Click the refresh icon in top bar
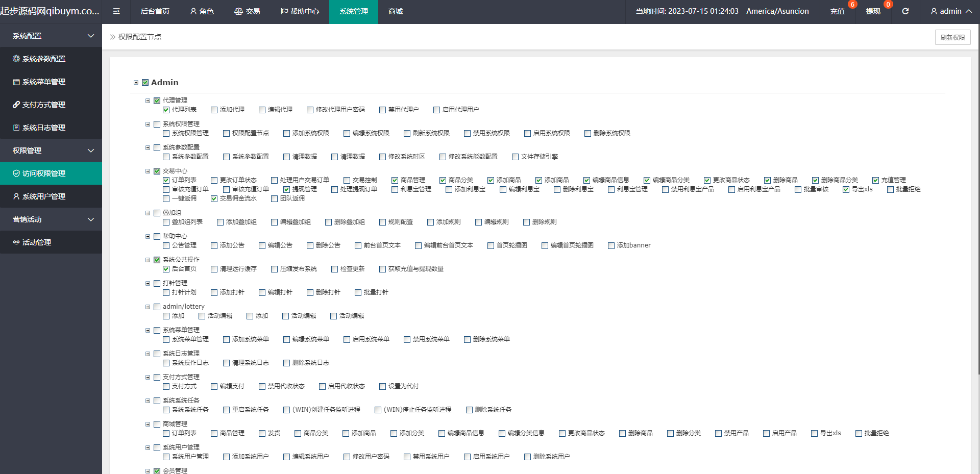Viewport: 980px width, 474px height. pos(905,11)
